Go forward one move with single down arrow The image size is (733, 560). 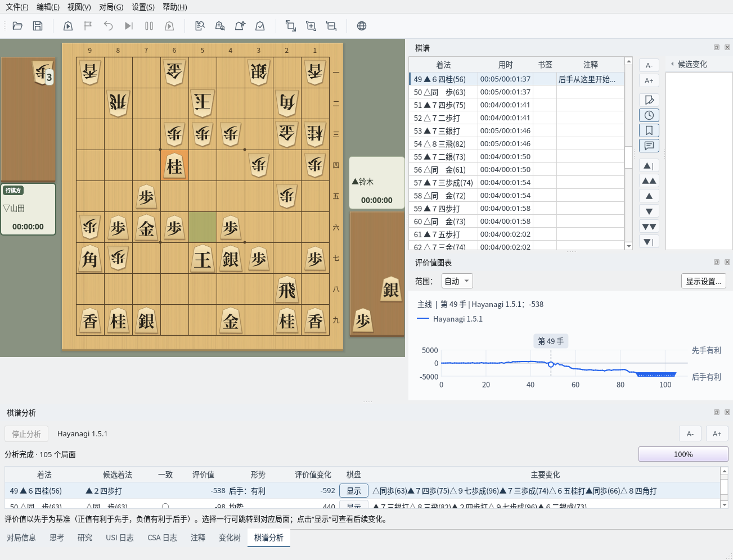[649, 211]
